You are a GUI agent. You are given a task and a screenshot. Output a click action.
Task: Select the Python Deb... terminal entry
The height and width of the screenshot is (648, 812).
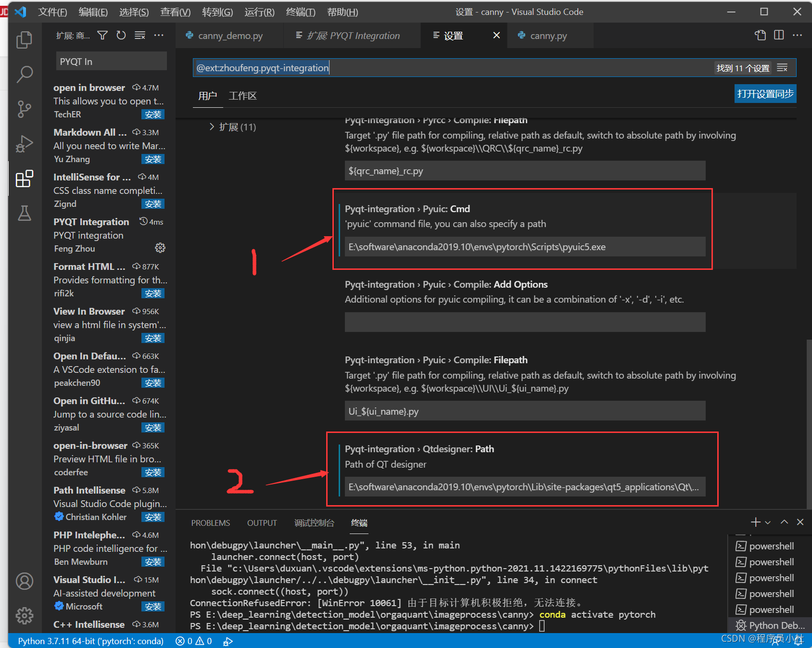[770, 625]
